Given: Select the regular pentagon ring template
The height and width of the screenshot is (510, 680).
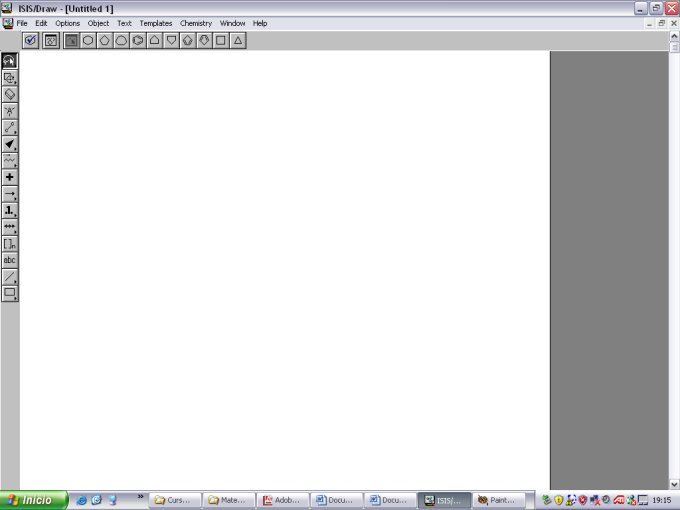Looking at the screenshot, I should click(x=105, y=41).
